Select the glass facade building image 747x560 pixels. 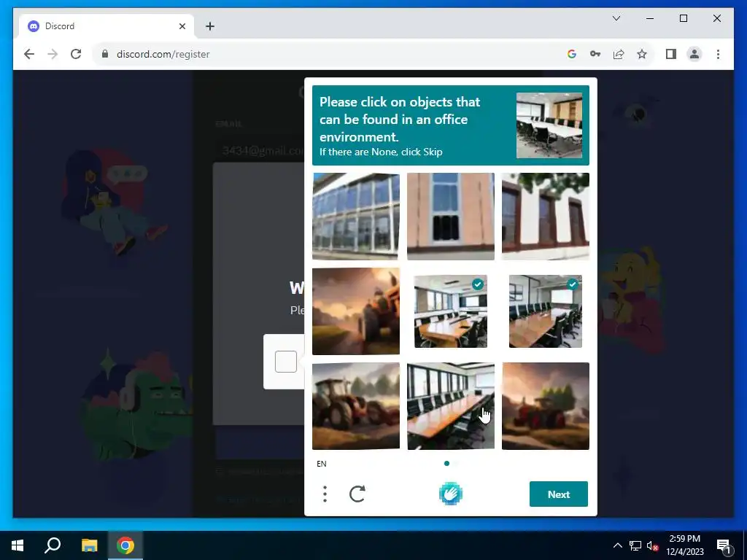(x=356, y=216)
